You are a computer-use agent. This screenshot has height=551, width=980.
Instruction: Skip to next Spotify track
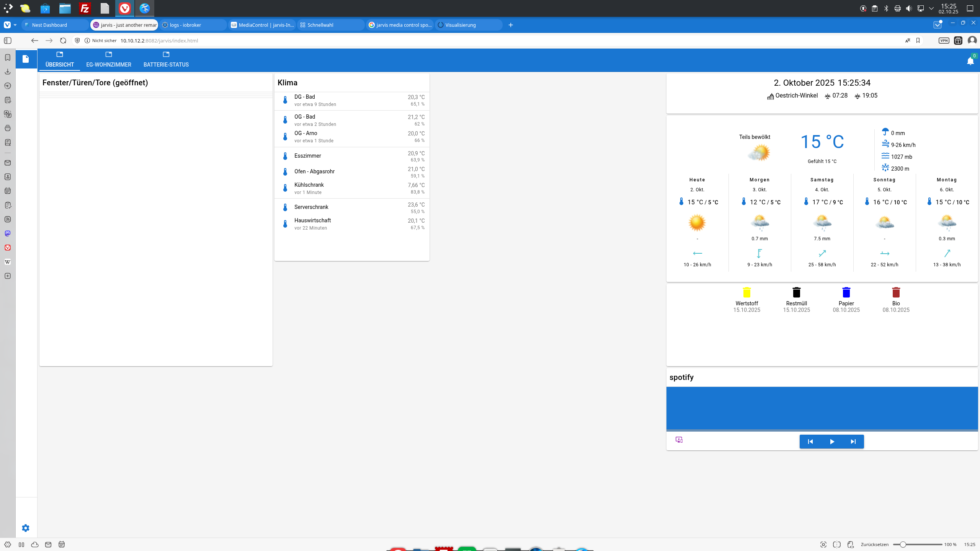853,442
